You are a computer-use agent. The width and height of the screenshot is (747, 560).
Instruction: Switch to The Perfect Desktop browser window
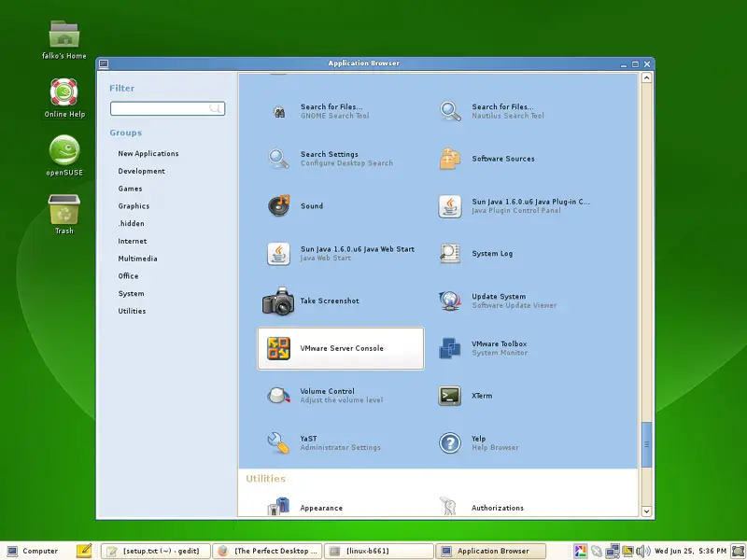[x=267, y=551]
